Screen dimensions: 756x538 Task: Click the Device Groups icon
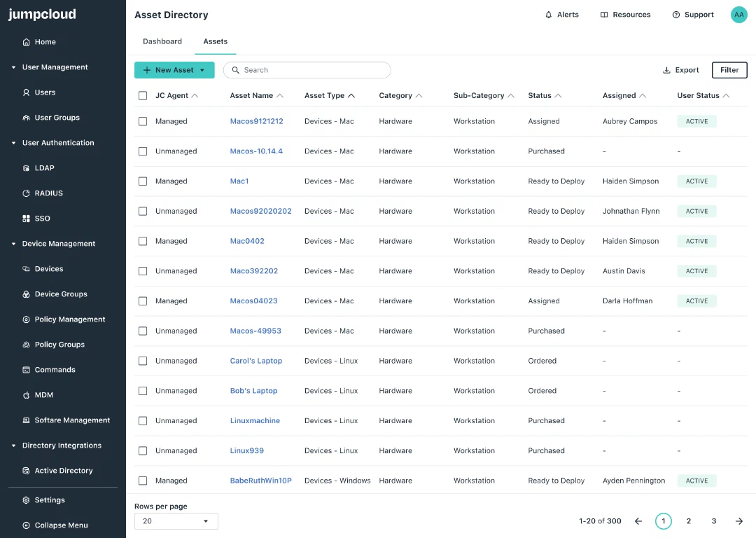pyautogui.click(x=26, y=294)
